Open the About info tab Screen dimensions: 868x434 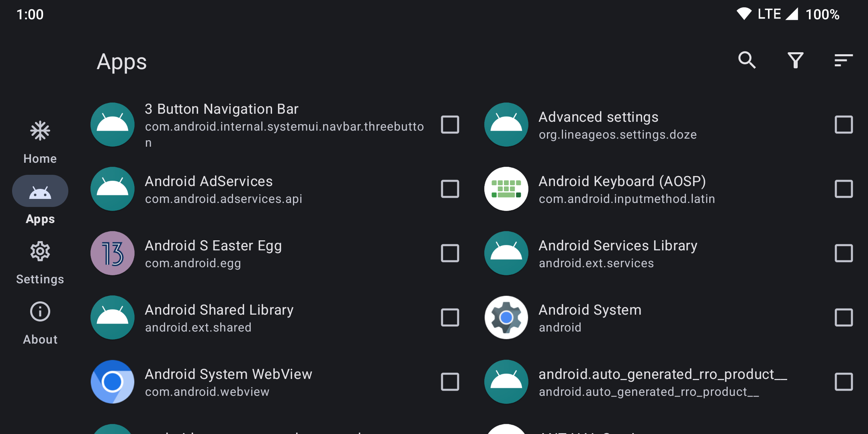[x=40, y=322]
